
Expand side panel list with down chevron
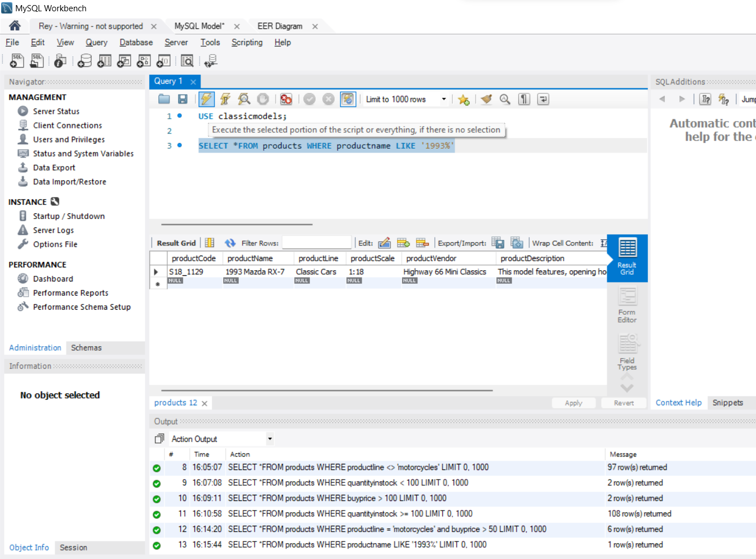627,388
